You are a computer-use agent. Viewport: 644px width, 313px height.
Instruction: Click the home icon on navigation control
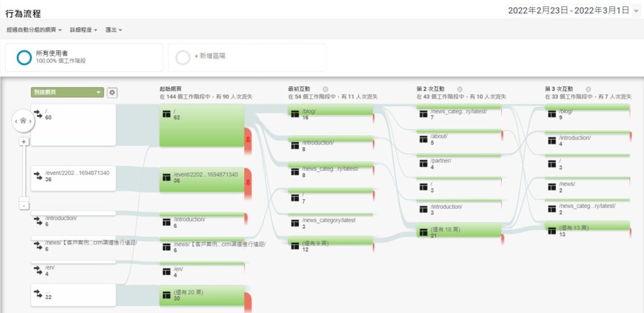(x=23, y=121)
